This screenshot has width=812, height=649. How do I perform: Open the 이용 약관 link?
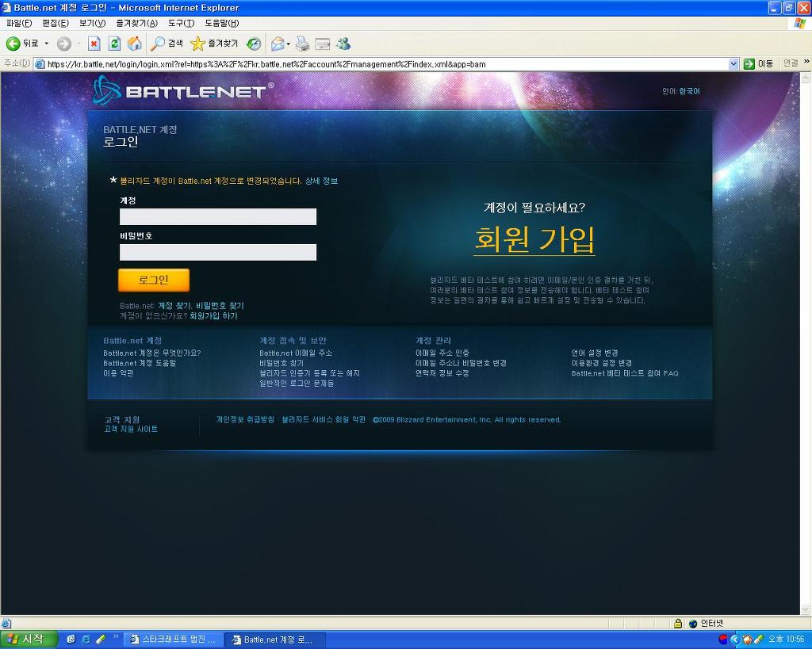coord(118,373)
